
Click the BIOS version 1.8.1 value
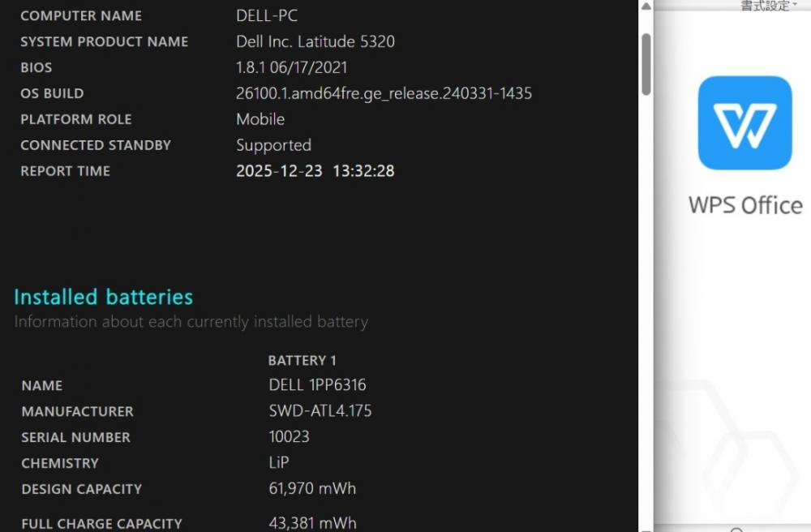coord(292,67)
